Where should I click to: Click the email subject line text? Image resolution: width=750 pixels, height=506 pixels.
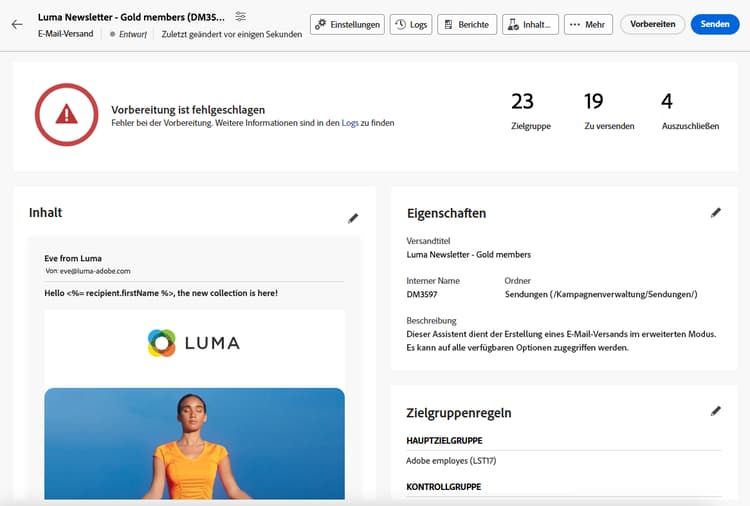(161, 293)
